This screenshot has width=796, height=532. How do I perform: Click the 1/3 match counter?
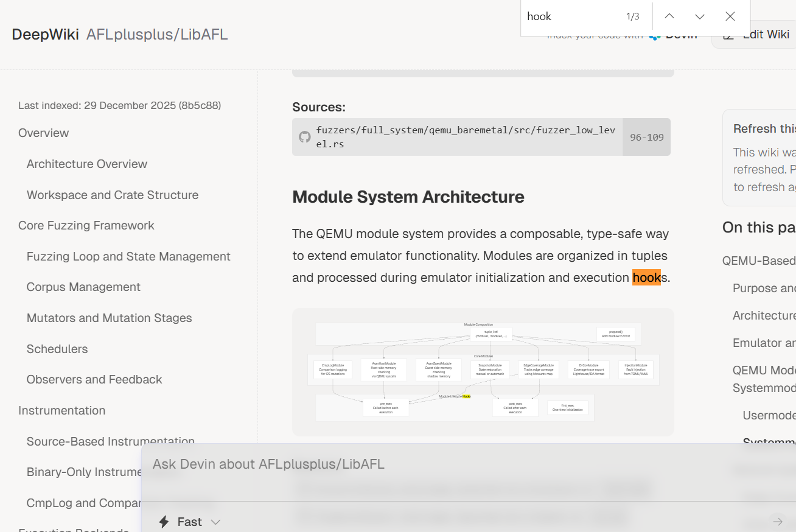pyautogui.click(x=633, y=16)
